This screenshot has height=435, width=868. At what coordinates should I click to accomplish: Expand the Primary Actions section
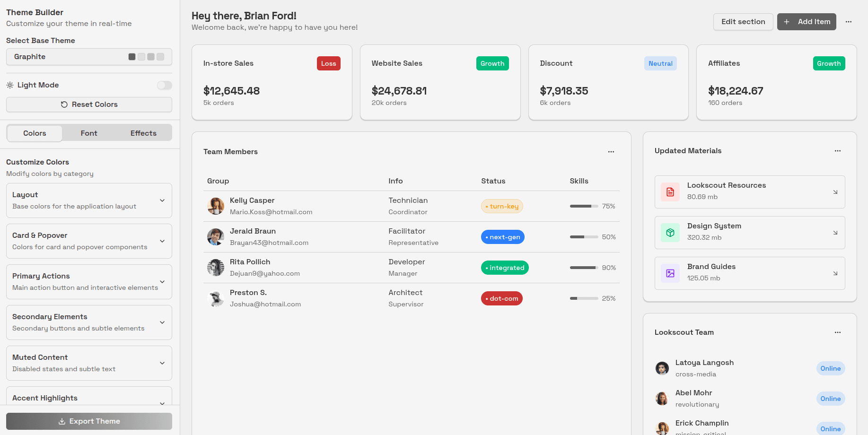click(x=162, y=282)
